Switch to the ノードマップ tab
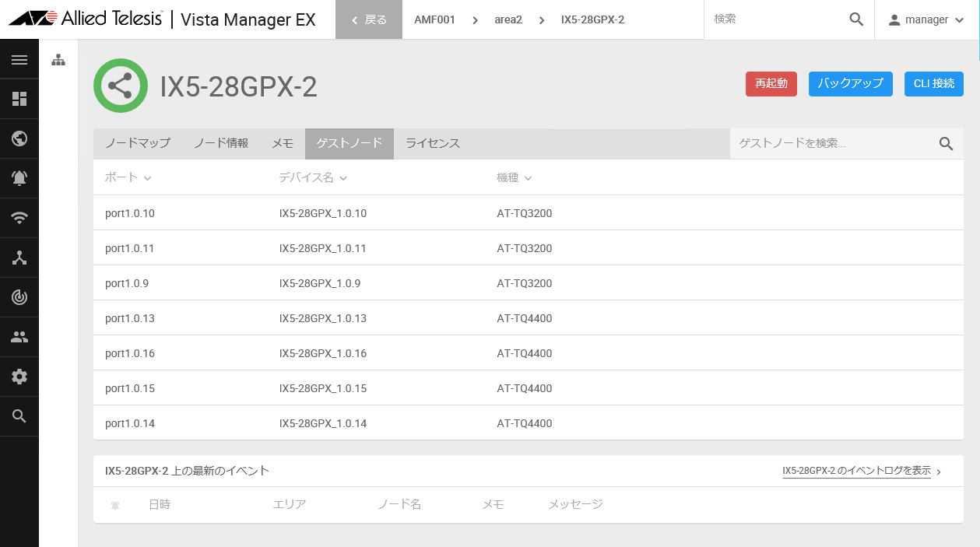The image size is (980, 547). click(138, 143)
